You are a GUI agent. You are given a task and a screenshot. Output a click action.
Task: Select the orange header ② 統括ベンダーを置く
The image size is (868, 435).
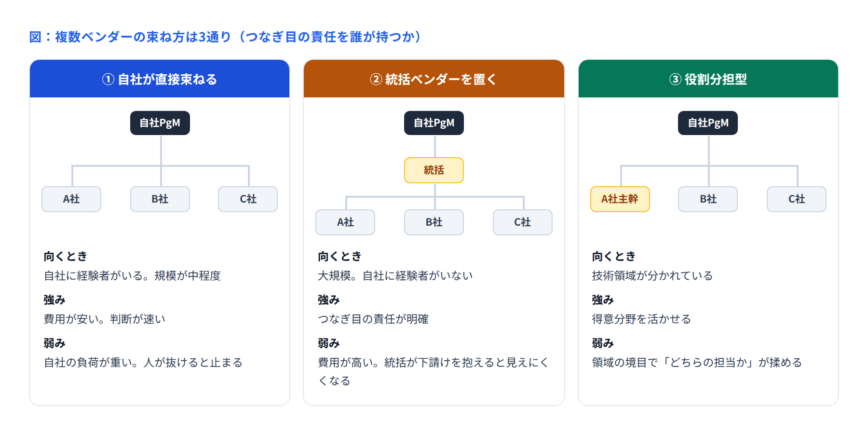pyautogui.click(x=434, y=79)
